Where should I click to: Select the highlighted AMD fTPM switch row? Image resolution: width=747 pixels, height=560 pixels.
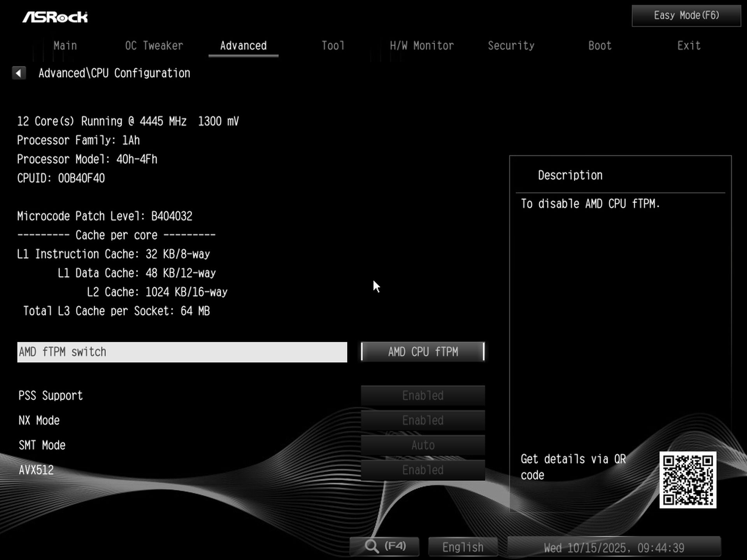[x=182, y=352]
